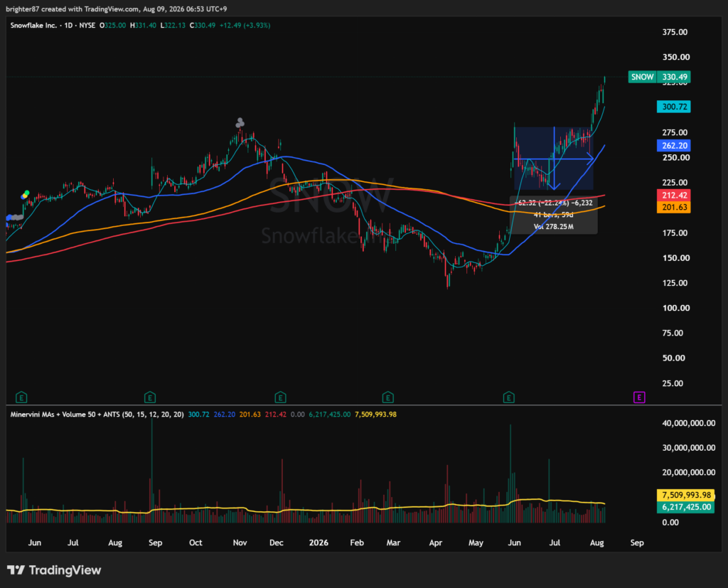Click the '41 bars, 59d' measurement text
Screen dimensions: 728x588
[553, 215]
